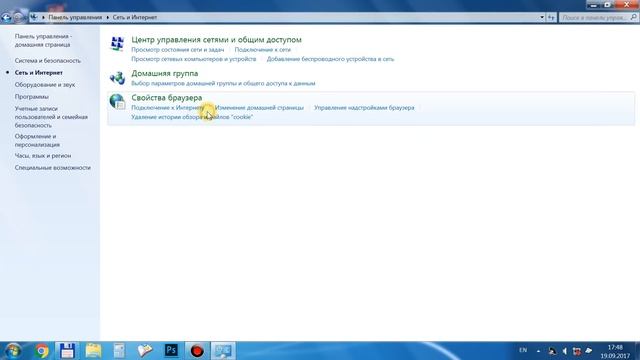
Task: Click the Control Panel search field
Action: click(598, 18)
